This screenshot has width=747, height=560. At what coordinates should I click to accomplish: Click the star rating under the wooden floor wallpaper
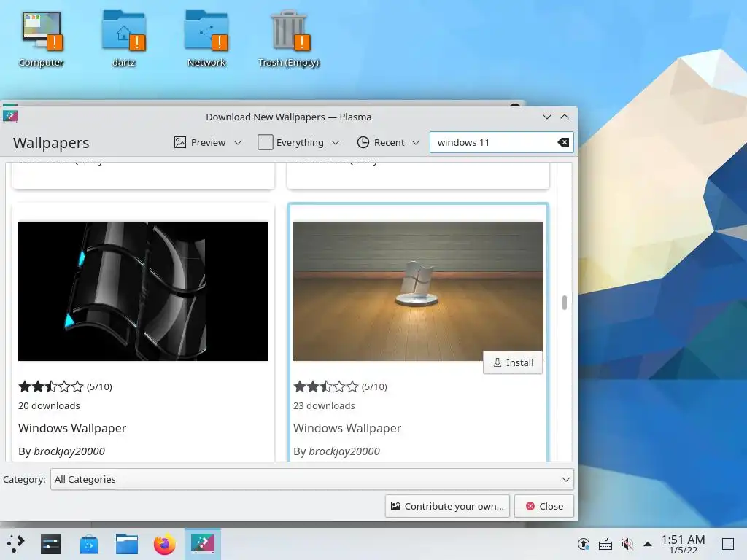point(326,386)
